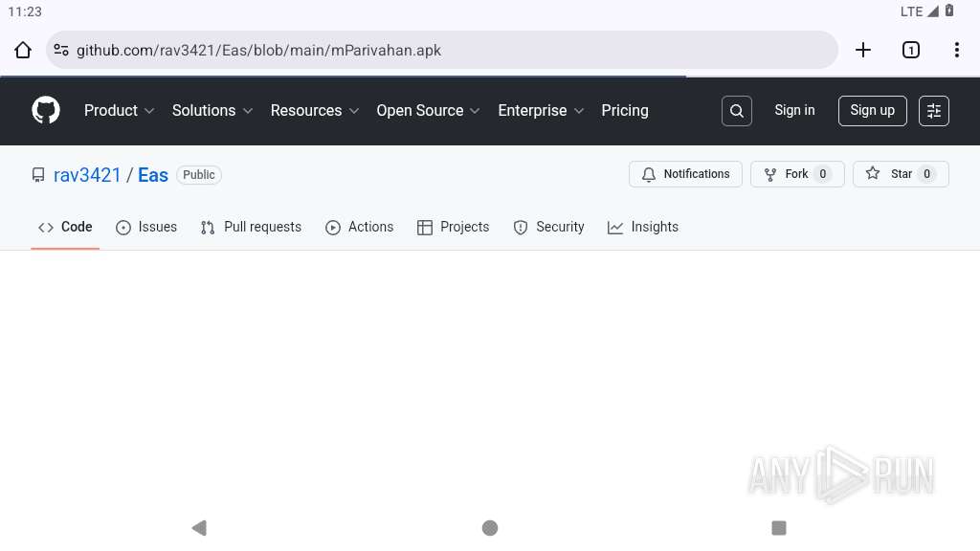Click the Sign up button
Screen dimensions: 980x551
872,111
